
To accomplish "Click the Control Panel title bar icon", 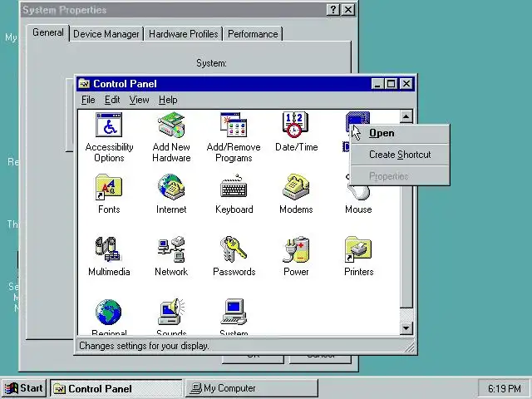I will pos(84,83).
